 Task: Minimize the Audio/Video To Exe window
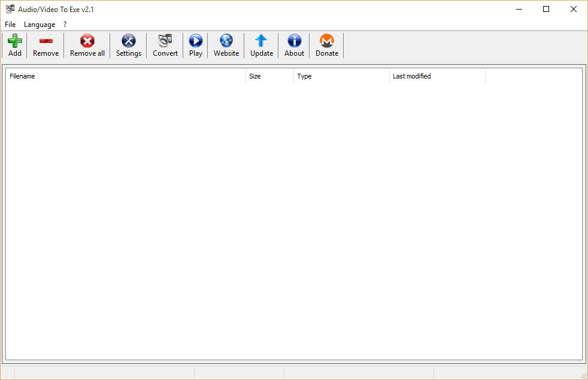pos(519,9)
